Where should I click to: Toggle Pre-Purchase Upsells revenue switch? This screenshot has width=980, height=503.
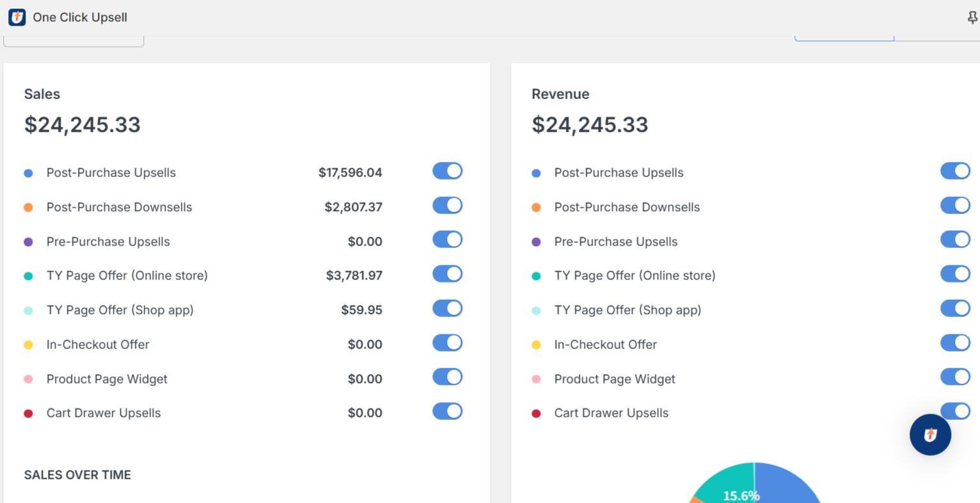pos(955,240)
